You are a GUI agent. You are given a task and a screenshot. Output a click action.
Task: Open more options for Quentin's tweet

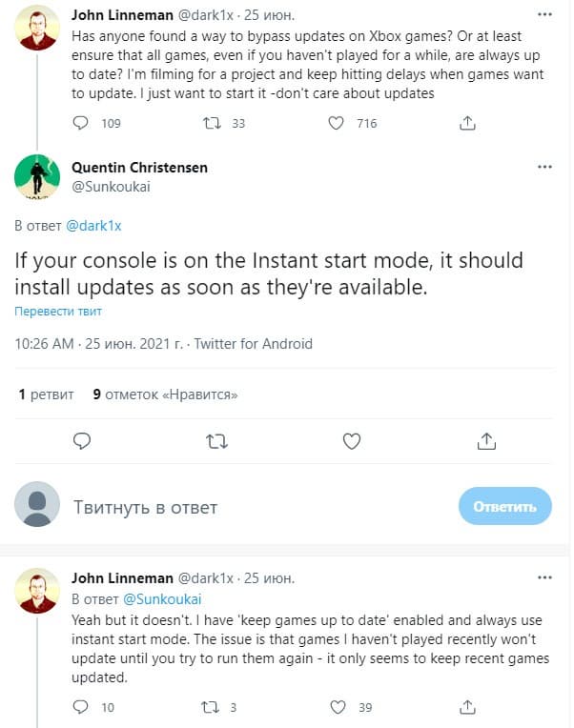coord(544,168)
